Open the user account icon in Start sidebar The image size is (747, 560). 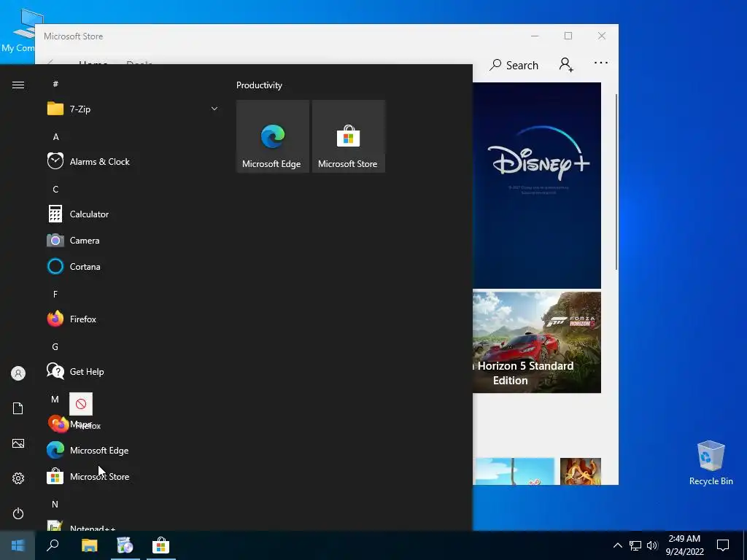pyautogui.click(x=18, y=373)
